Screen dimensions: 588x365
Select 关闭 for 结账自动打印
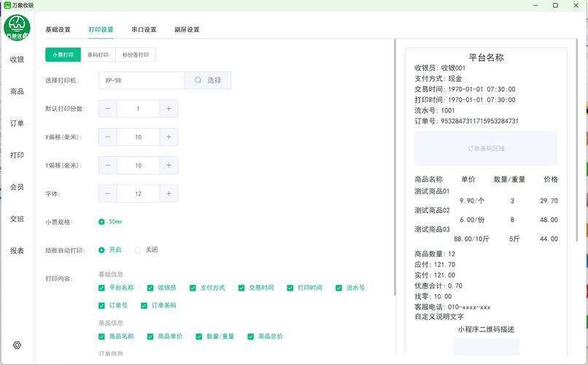[x=138, y=250]
